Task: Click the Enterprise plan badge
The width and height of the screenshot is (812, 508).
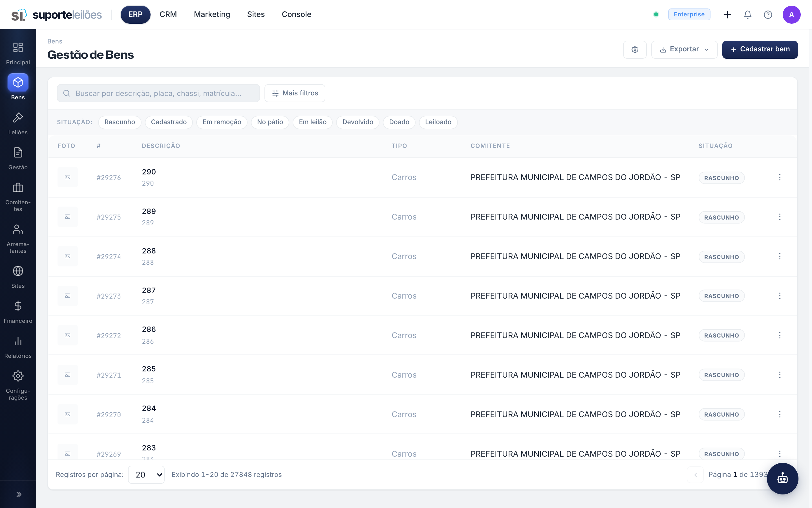Action: 689,14
